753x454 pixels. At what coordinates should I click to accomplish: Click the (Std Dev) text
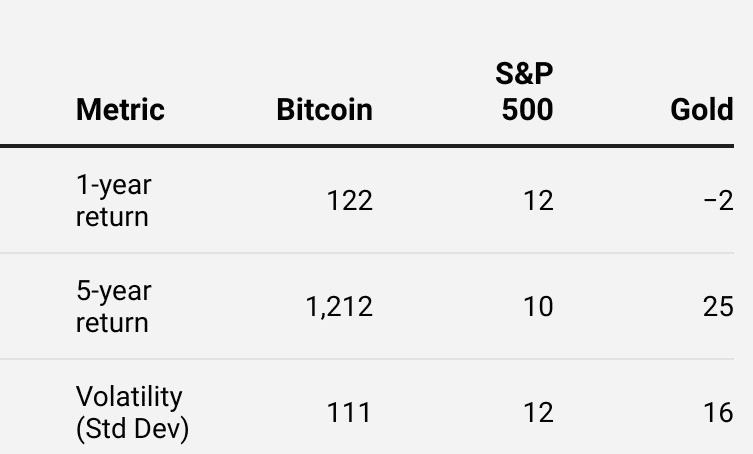[x=132, y=428]
